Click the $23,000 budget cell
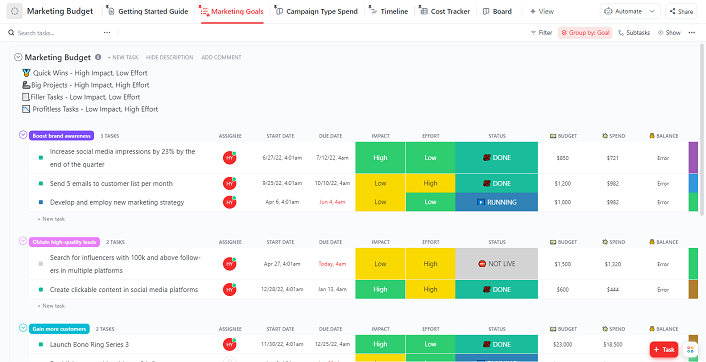This screenshot has width=706, height=362. 563,345
